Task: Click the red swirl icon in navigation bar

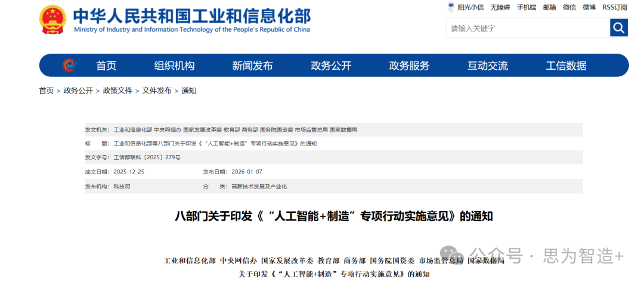Action: [69, 66]
